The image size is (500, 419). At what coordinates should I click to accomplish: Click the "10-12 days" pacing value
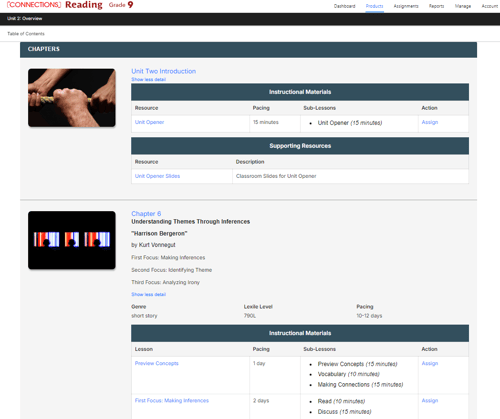point(369,316)
